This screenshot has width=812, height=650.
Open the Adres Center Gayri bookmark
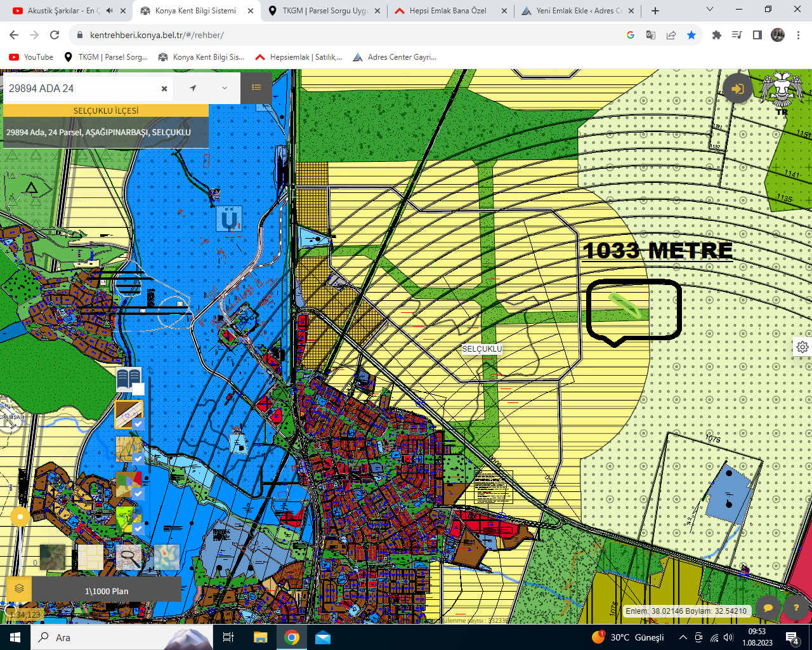(395, 57)
